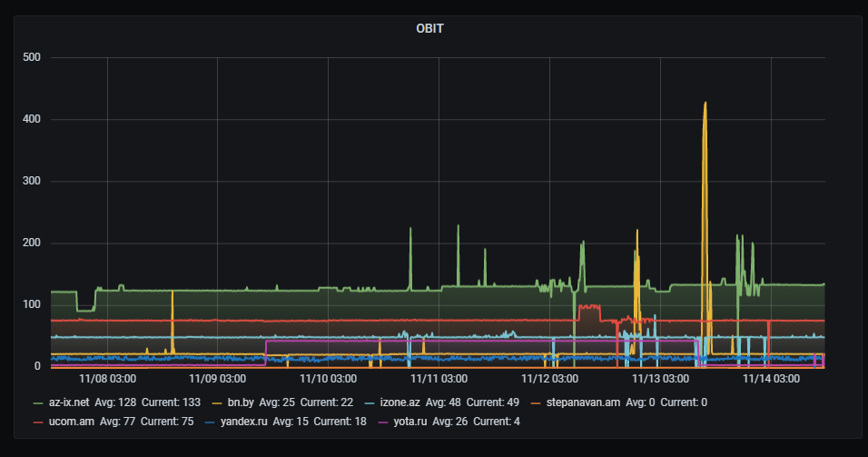Toggle the yota.ru series in legend
The width and height of the screenshot is (868, 457).
point(410,421)
